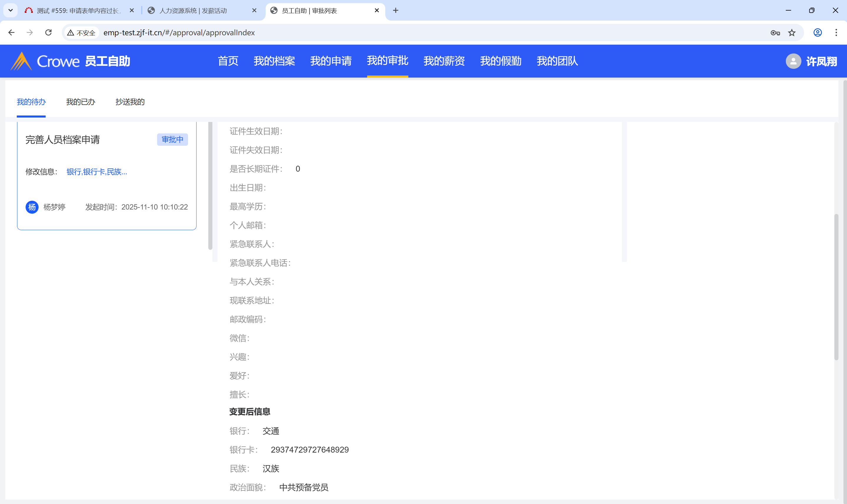
Task: Open Chrome three-dot menu
Action: [x=836, y=33]
